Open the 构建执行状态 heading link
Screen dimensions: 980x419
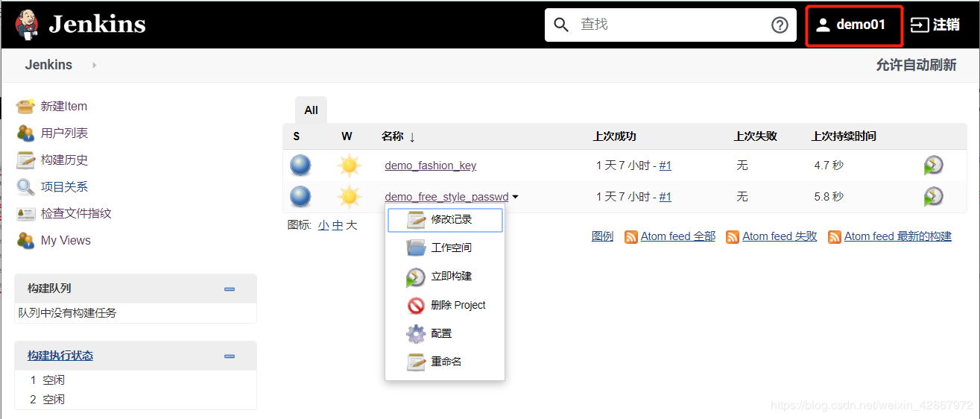point(60,356)
